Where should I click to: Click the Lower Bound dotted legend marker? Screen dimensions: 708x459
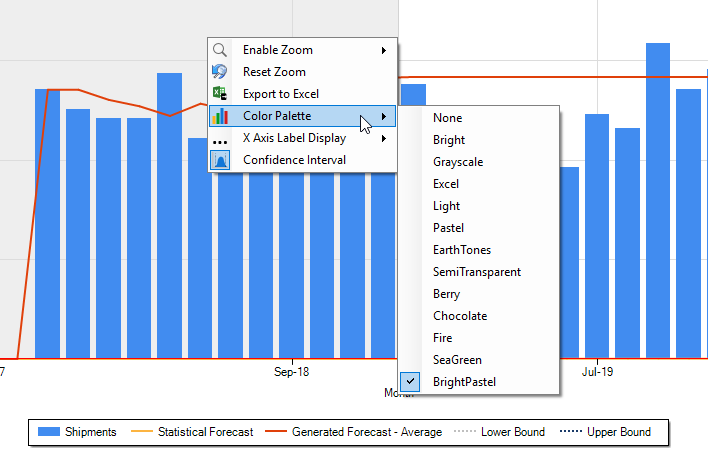[465, 431]
